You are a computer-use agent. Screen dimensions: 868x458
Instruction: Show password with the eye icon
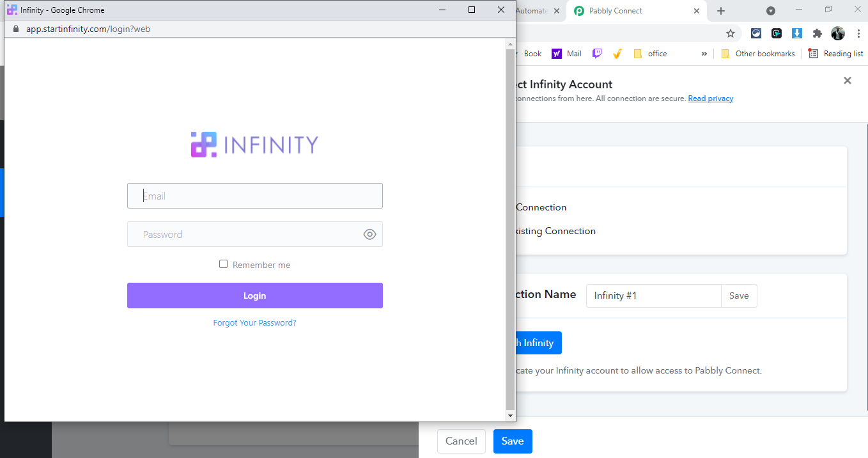click(369, 234)
